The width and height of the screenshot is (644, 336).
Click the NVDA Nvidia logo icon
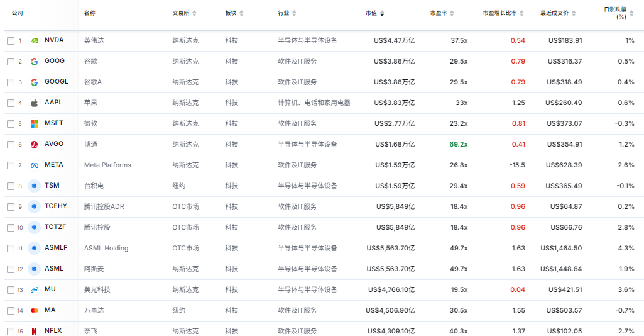[35, 41]
